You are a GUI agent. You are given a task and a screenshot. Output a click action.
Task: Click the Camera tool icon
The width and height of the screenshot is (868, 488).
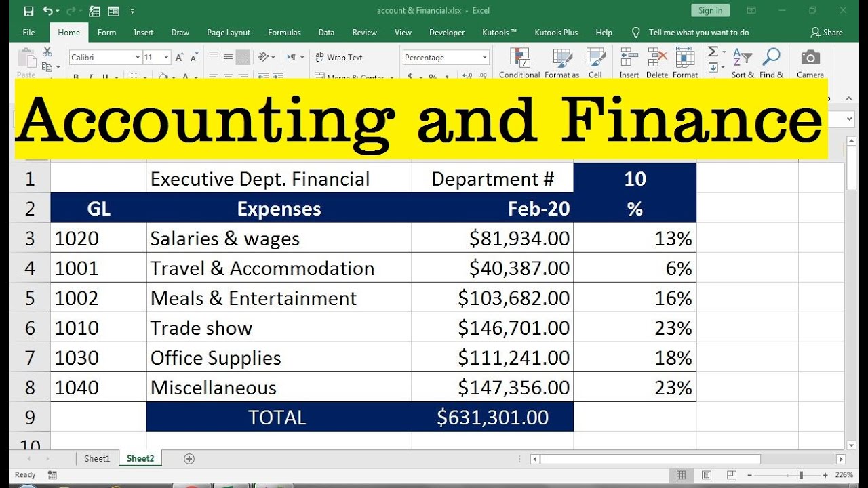point(810,58)
